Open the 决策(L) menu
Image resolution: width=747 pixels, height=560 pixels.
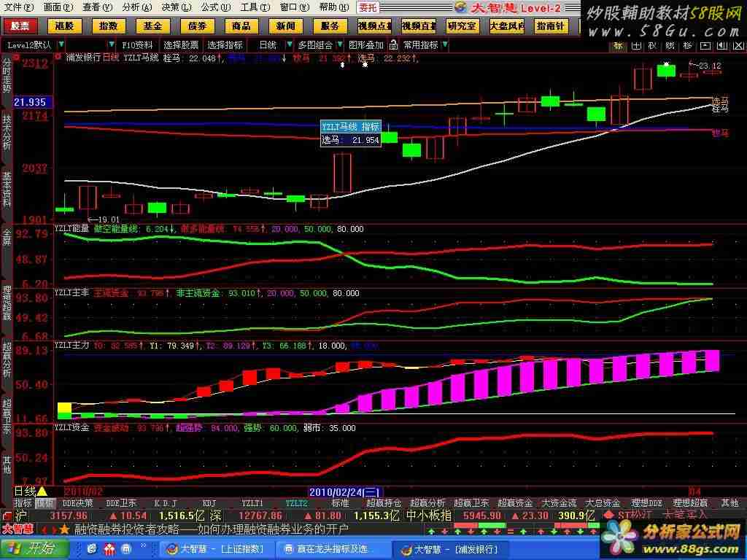177,7
